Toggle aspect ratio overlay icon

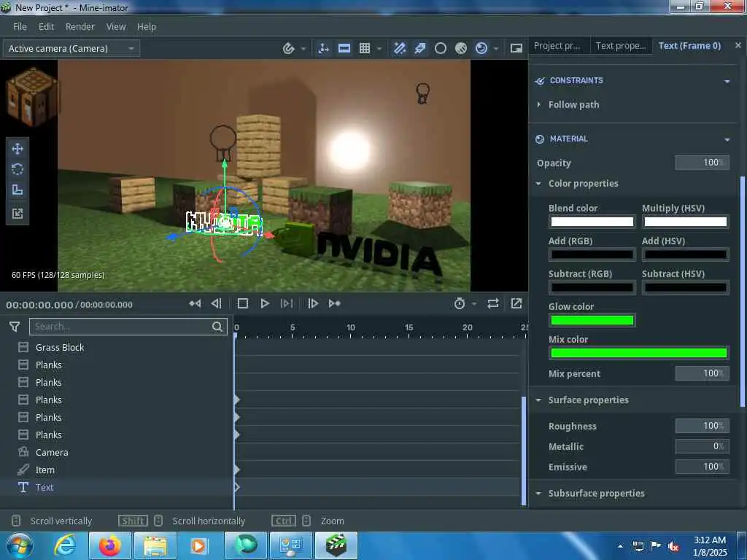tap(344, 48)
